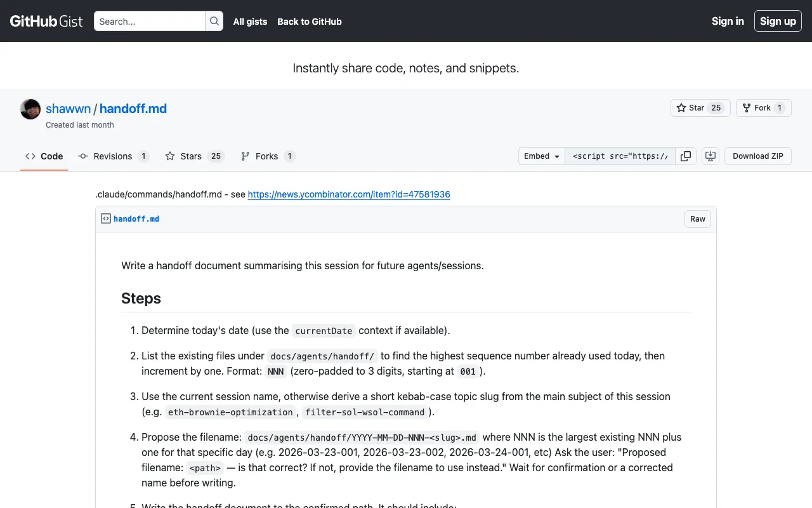This screenshot has height=508, width=812.
Task: Open the Forks tab
Action: [x=268, y=156]
